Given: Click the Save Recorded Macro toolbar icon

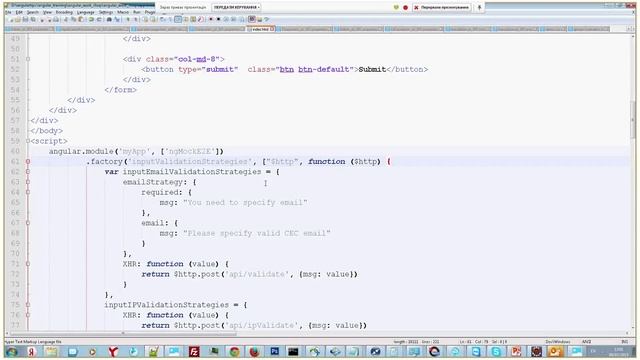Looking at the screenshot, I should (241, 19).
